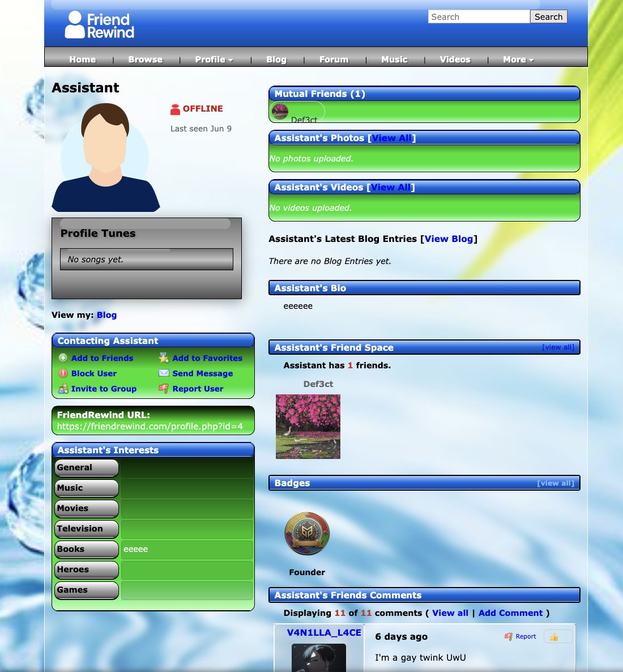
Task: Click the Def3ct name in Friend Space
Action: coord(318,384)
